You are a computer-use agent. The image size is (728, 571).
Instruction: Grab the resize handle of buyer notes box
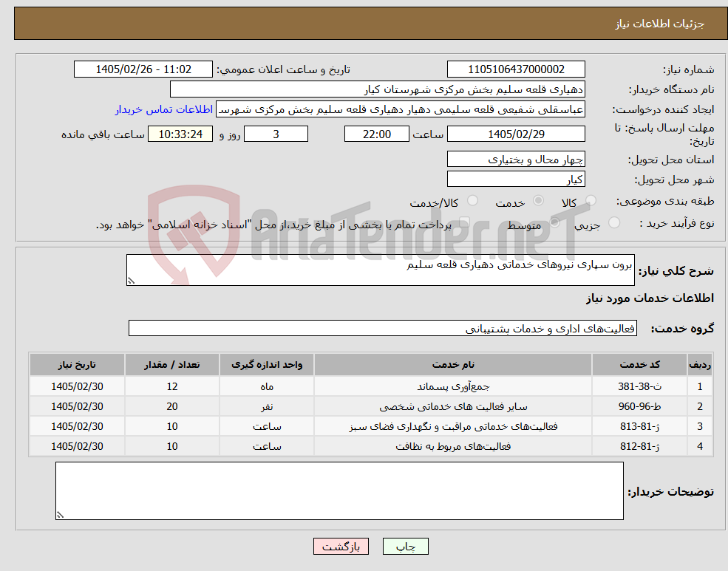click(x=60, y=514)
